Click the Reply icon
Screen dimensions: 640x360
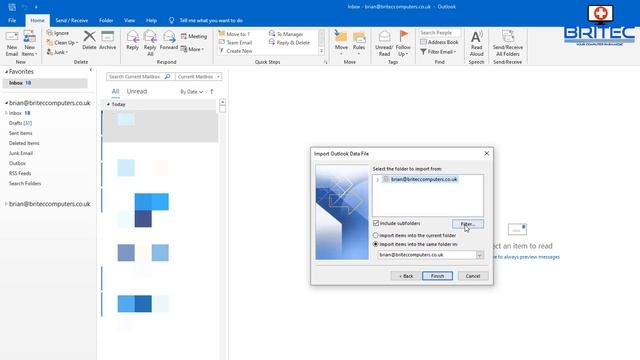coord(132,37)
